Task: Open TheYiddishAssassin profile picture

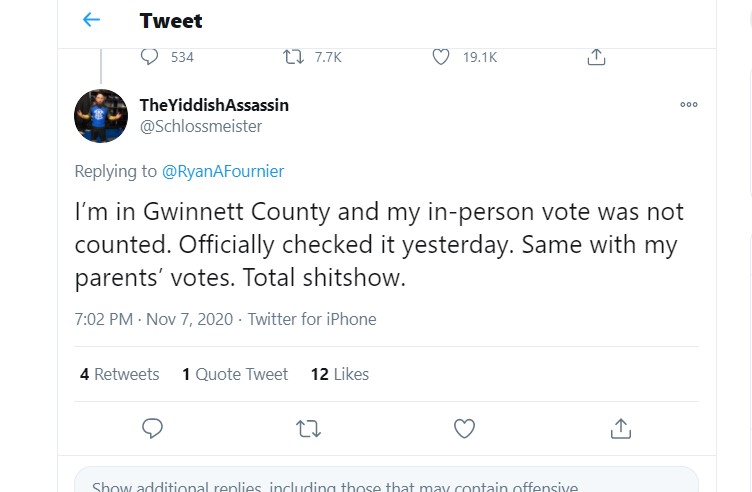Action: 101,116
